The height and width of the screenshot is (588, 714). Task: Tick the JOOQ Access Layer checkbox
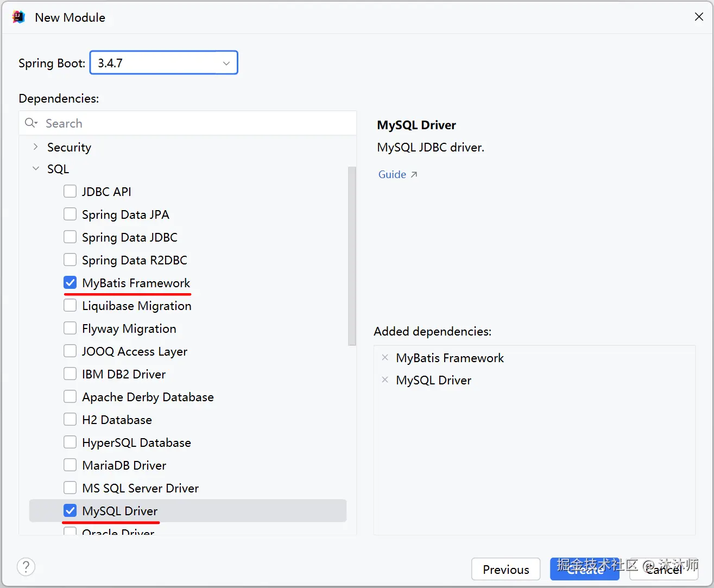click(70, 351)
